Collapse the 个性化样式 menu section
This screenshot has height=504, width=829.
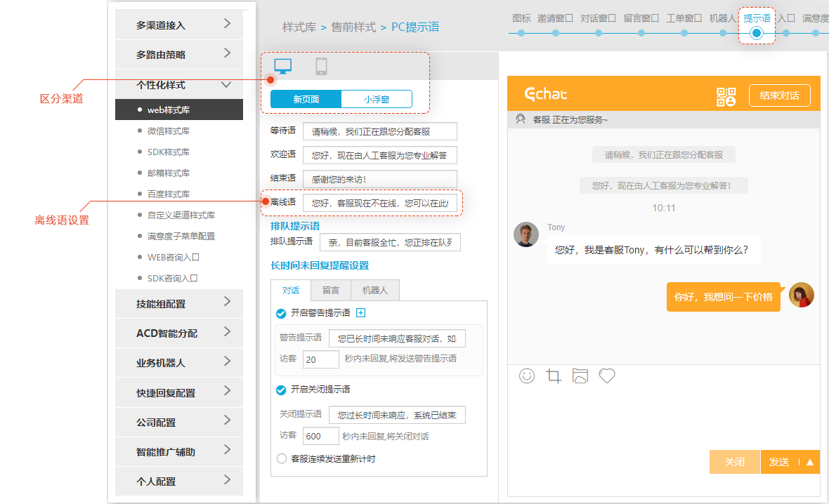pos(226,85)
